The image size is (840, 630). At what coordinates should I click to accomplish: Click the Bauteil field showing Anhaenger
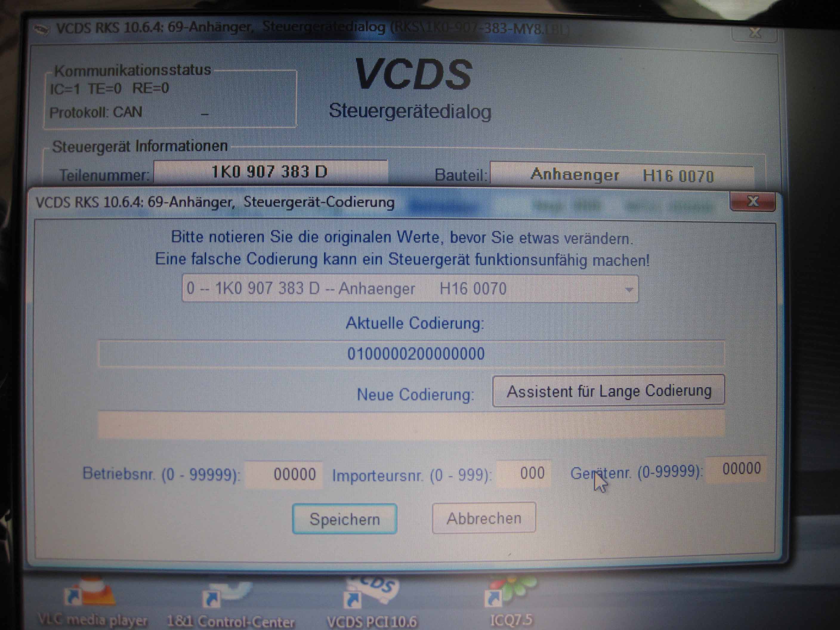621,175
